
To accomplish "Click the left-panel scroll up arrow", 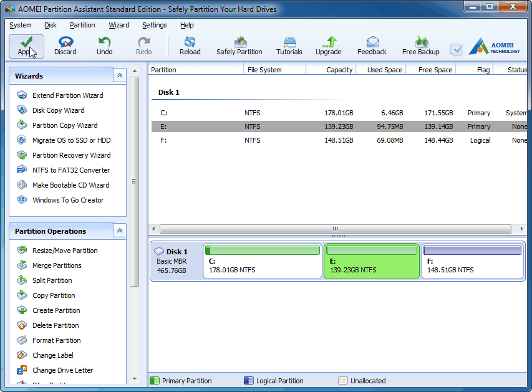I will click(x=135, y=71).
